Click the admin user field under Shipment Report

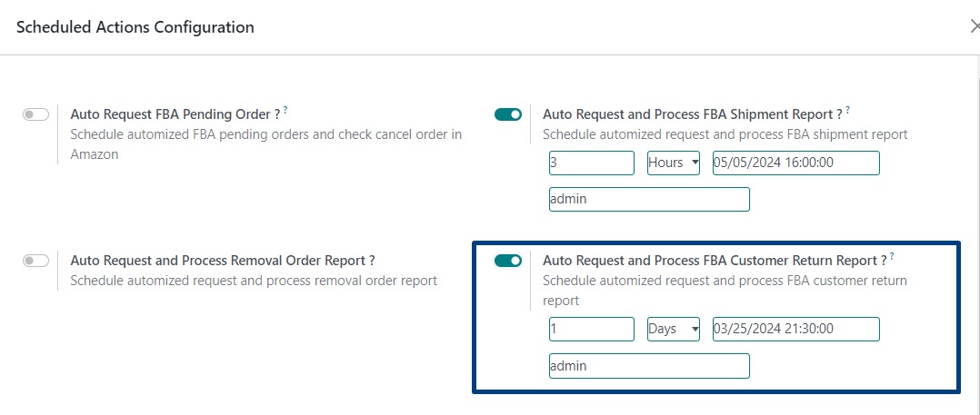(x=649, y=200)
